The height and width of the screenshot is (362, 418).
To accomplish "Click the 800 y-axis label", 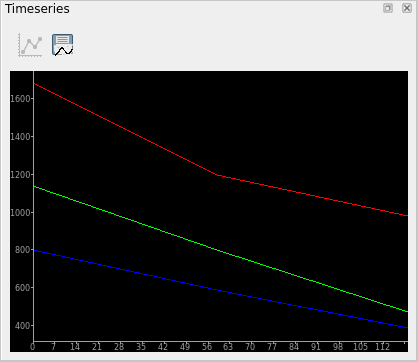I will tap(23, 250).
